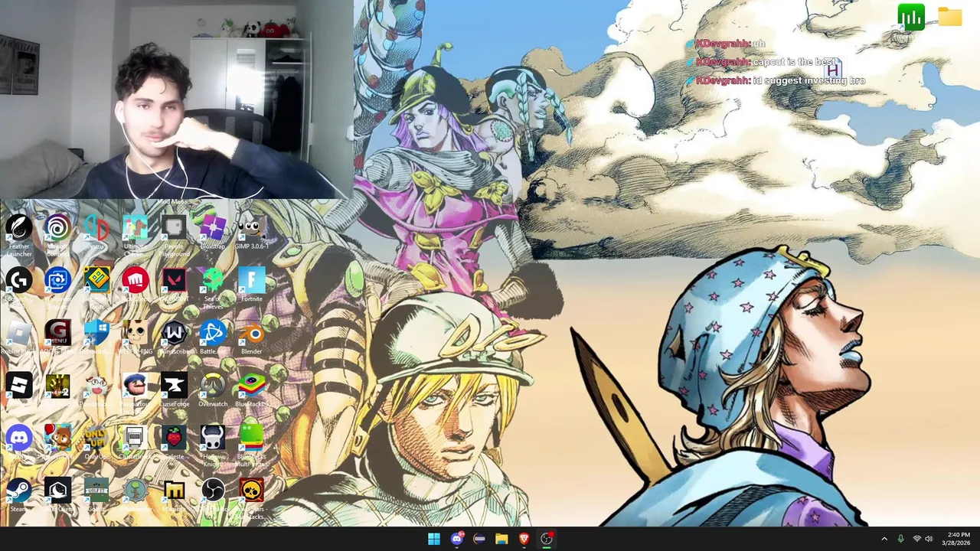The image size is (980, 551).
Task: Open the Wi-Fi network flyout
Action: click(x=916, y=539)
